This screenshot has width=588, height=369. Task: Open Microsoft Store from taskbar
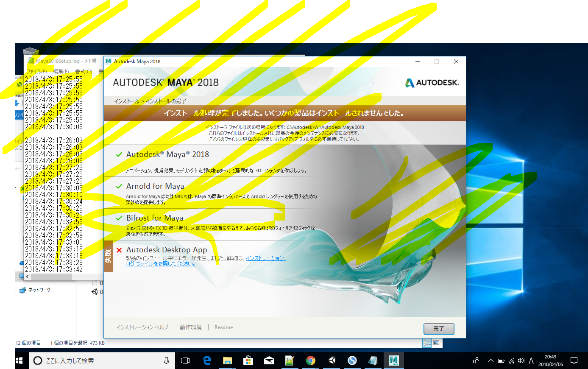coord(248,361)
